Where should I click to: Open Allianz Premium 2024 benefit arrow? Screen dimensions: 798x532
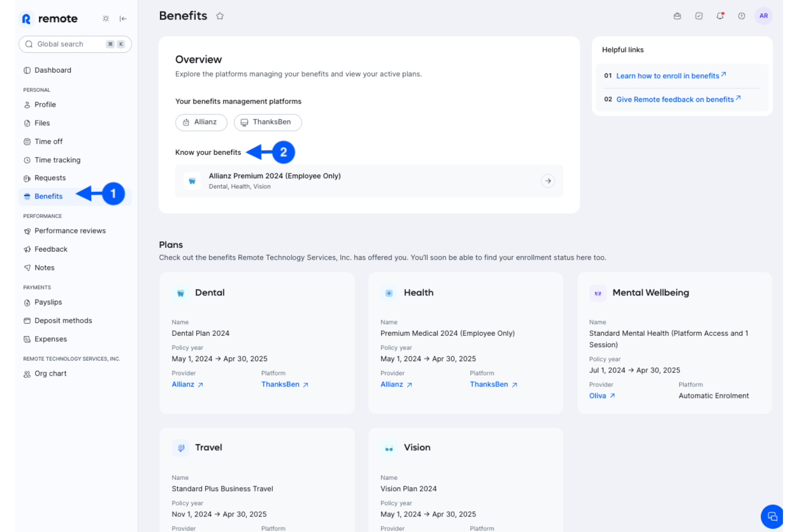point(548,181)
